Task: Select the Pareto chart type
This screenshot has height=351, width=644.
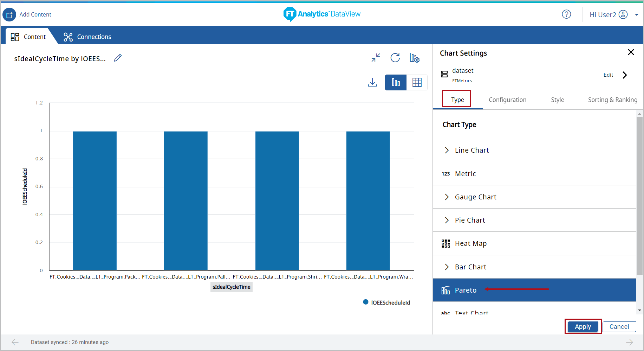Action: 534,290
